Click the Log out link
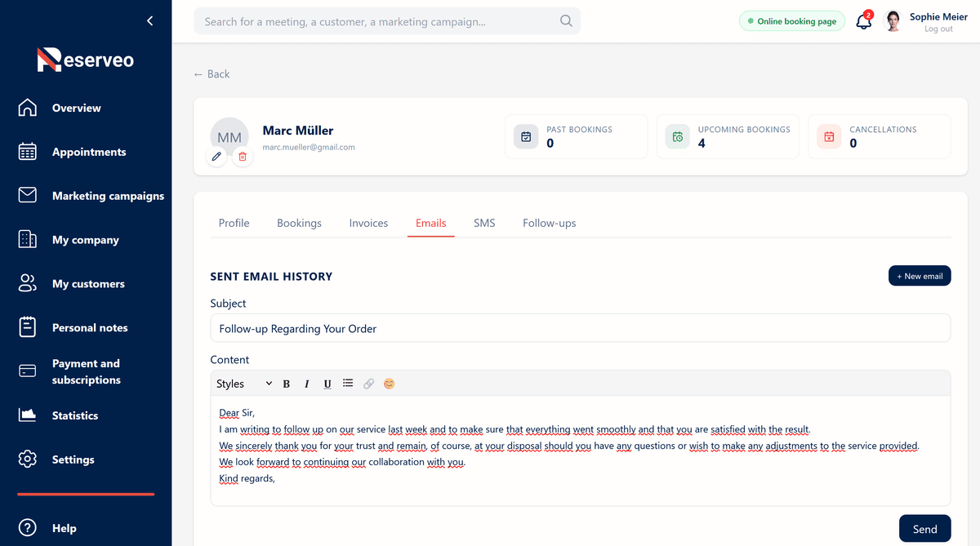Image resolution: width=980 pixels, height=546 pixels. [x=938, y=29]
